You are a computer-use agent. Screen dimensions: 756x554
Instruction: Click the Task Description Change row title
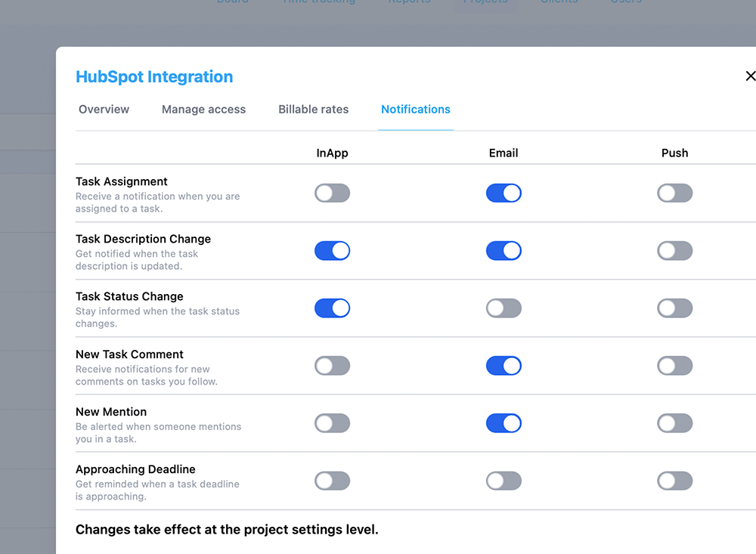(143, 239)
